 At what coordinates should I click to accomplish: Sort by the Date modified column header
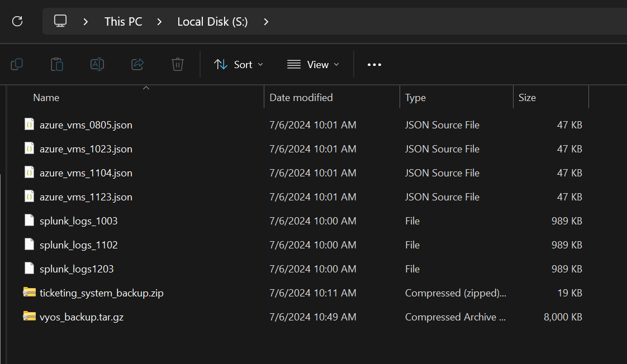coord(301,98)
